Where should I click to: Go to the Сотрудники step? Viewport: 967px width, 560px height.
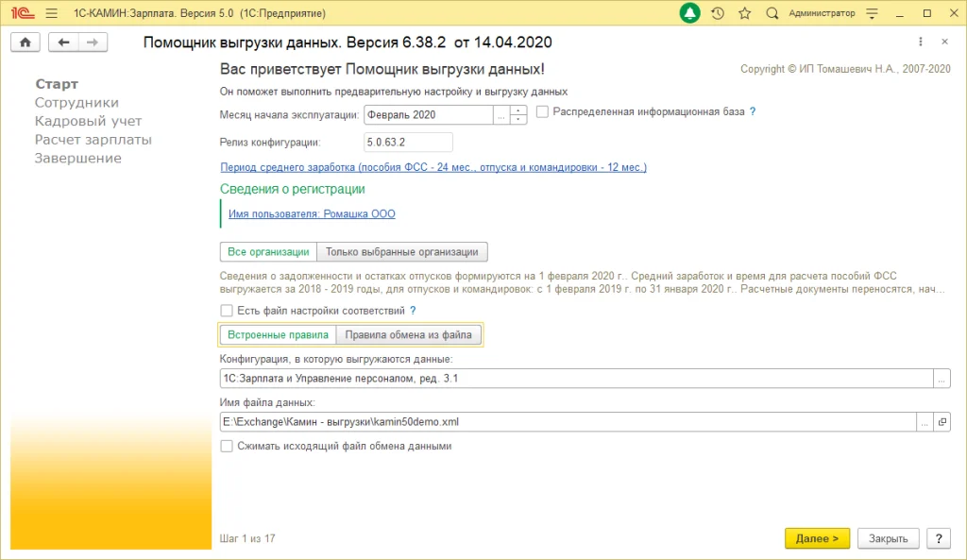click(76, 102)
